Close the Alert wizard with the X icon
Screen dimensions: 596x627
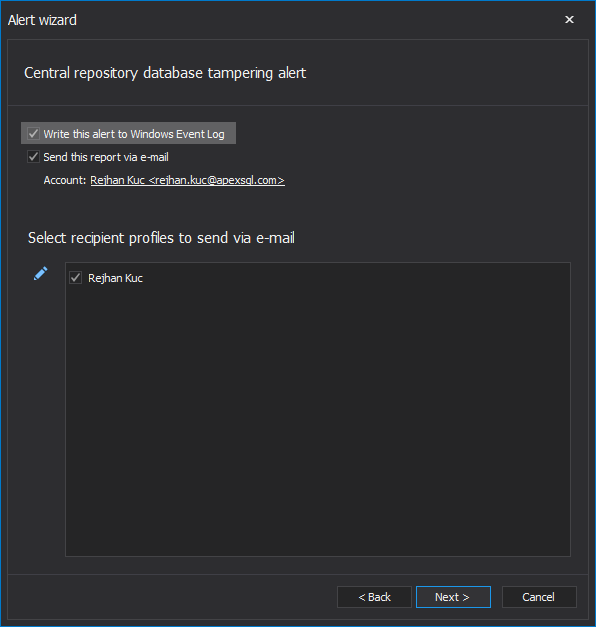(x=569, y=20)
